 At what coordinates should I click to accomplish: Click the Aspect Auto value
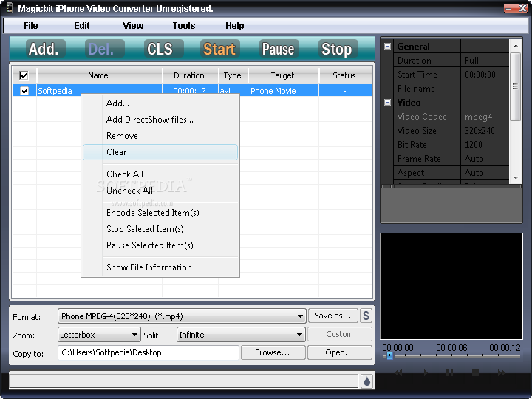(x=485, y=173)
